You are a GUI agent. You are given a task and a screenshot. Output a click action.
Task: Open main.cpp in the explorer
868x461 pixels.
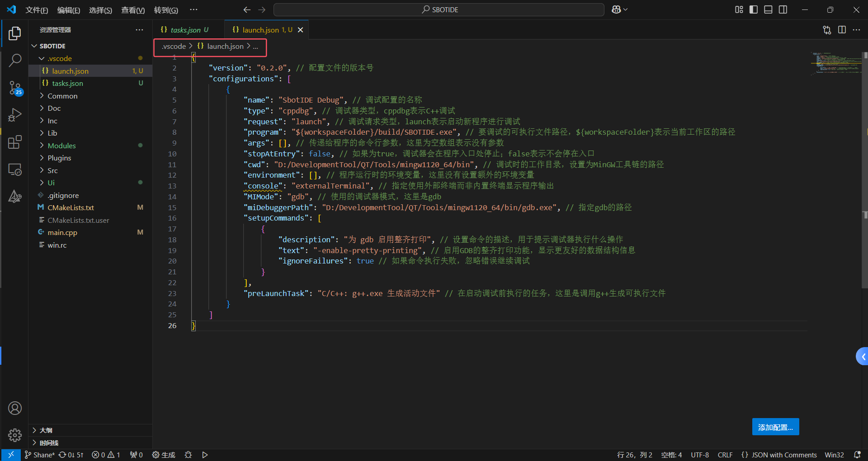(90, 232)
